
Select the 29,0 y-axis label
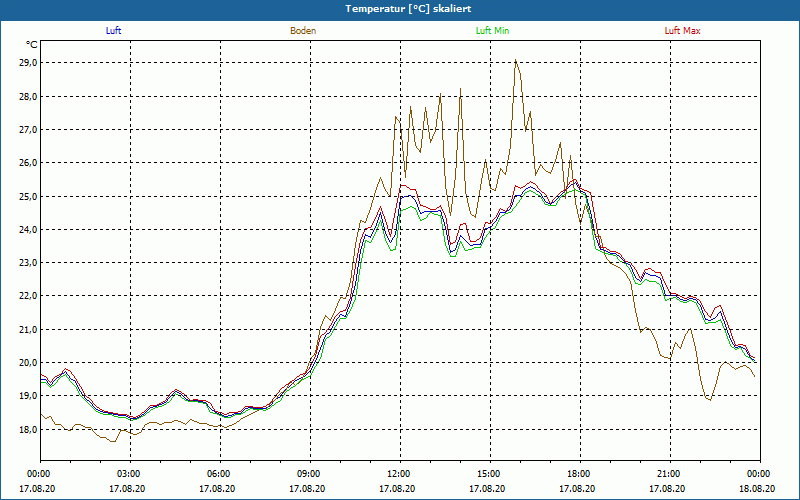(28, 63)
